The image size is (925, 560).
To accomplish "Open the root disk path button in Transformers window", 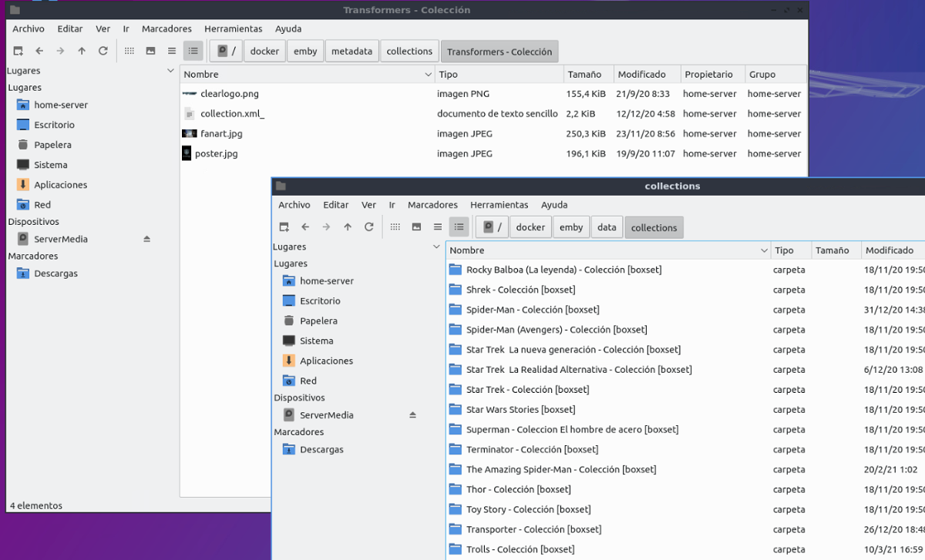I will click(226, 51).
